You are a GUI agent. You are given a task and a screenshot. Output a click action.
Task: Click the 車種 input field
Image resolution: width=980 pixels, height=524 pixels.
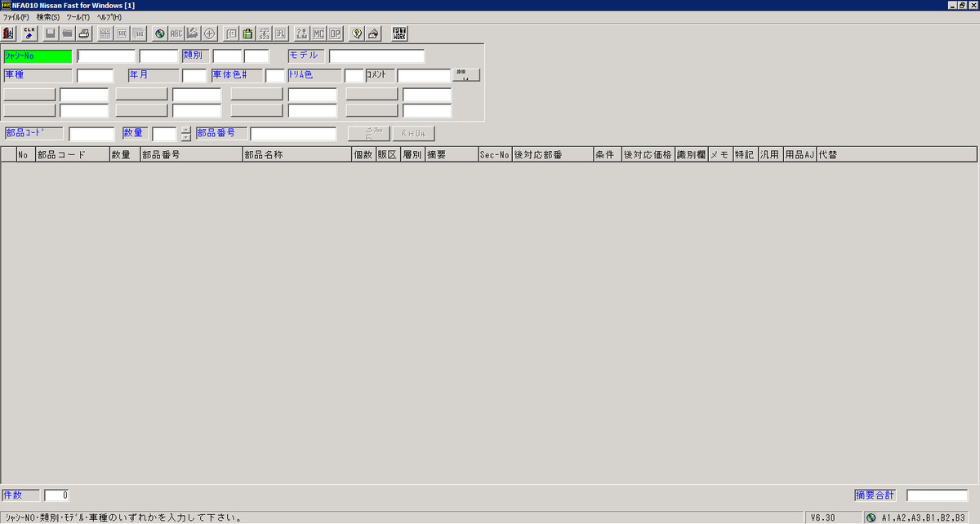click(x=95, y=76)
